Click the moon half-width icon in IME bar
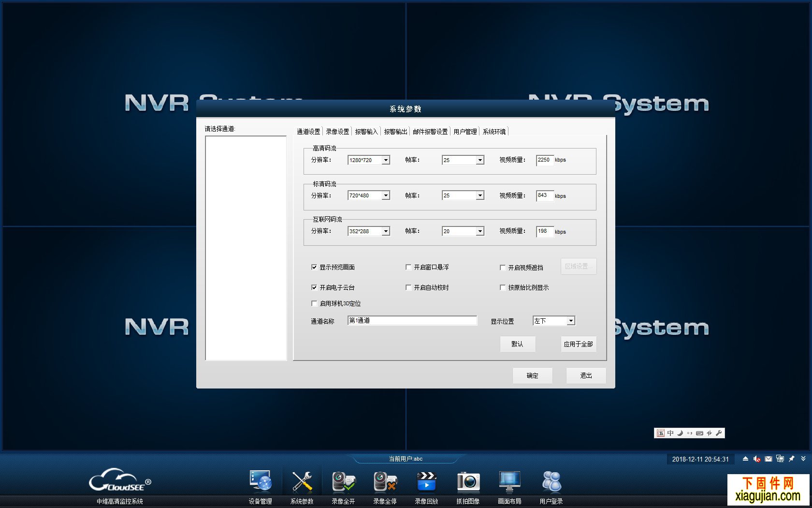812x508 pixels. click(680, 433)
